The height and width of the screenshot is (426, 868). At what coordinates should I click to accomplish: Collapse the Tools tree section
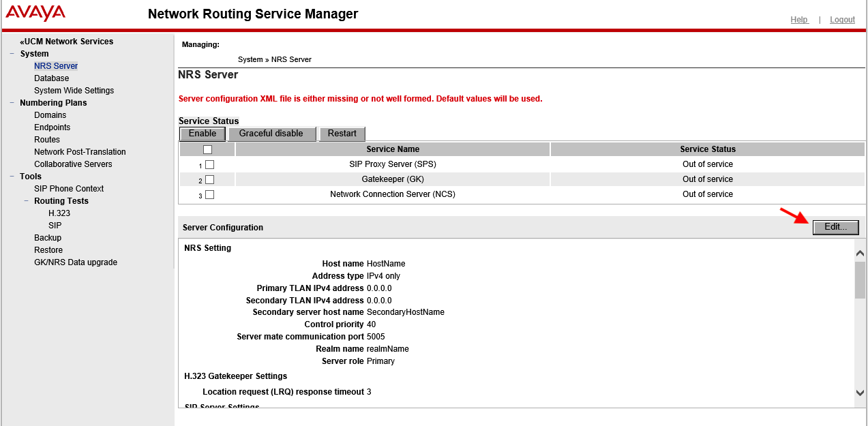click(12, 177)
